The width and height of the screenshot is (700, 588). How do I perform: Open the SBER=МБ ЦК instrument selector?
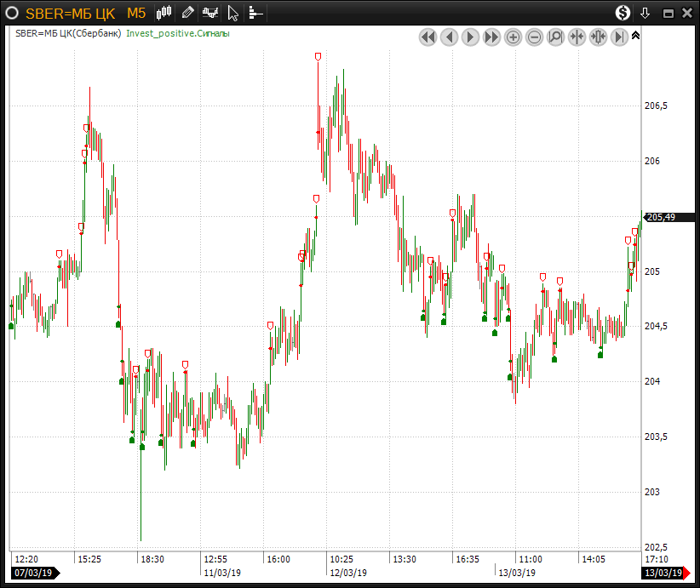click(x=70, y=13)
